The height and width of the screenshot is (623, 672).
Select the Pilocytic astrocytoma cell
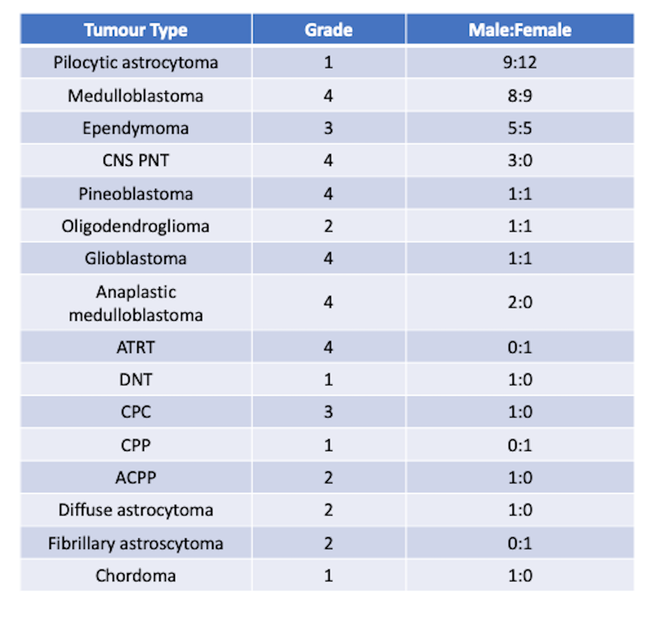coord(136,63)
